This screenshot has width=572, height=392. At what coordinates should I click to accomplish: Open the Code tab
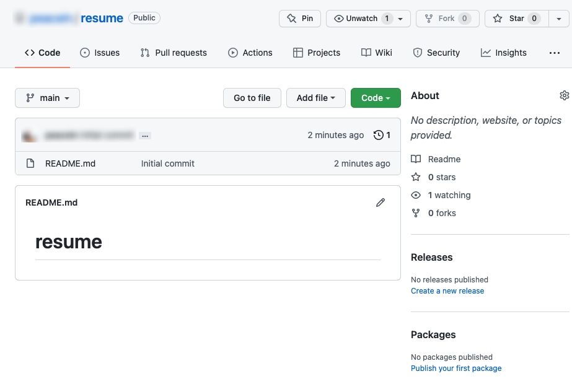(x=42, y=53)
